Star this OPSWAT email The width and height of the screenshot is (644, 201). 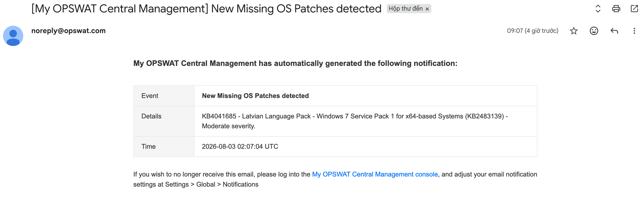[x=574, y=31]
